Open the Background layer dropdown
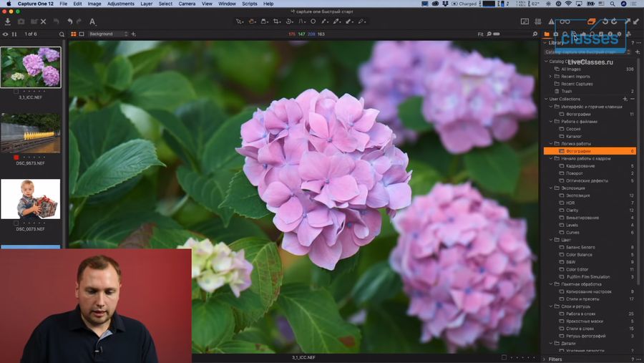Image resolution: width=644 pixels, height=363 pixels. (x=109, y=34)
